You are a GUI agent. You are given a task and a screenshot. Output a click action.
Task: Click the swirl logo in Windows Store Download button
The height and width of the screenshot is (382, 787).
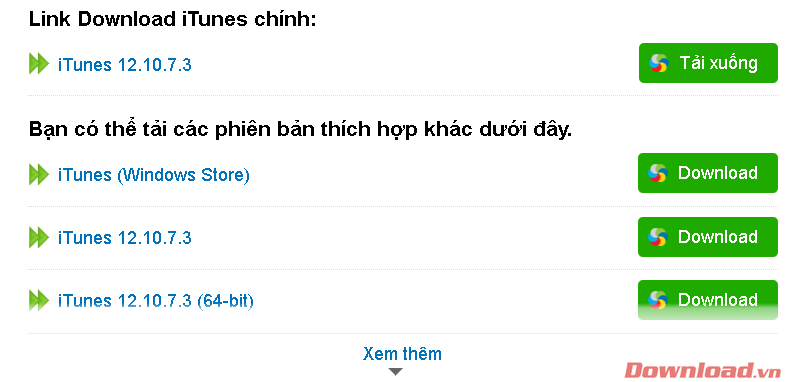(x=658, y=173)
